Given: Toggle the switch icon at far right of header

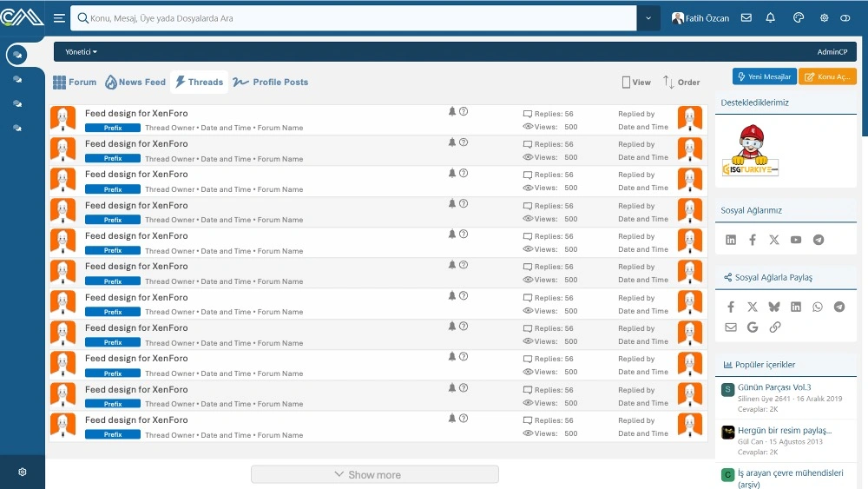Looking at the screenshot, I should point(846,18).
